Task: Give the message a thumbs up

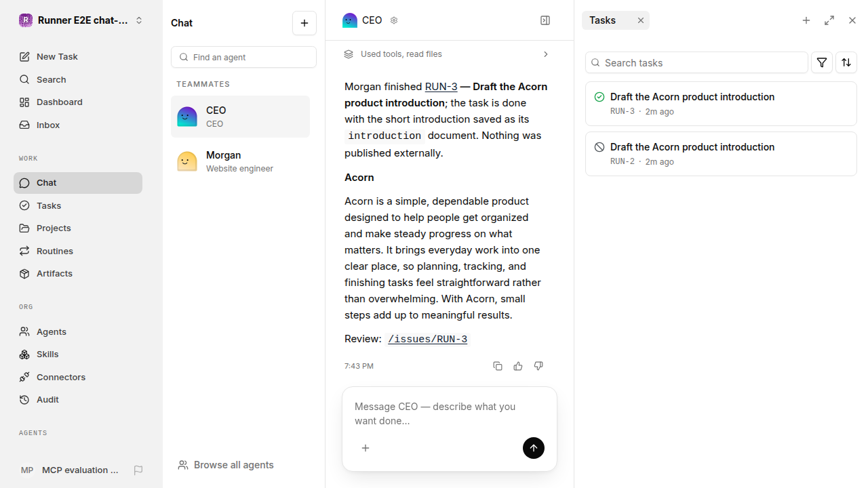Action: 518,366
